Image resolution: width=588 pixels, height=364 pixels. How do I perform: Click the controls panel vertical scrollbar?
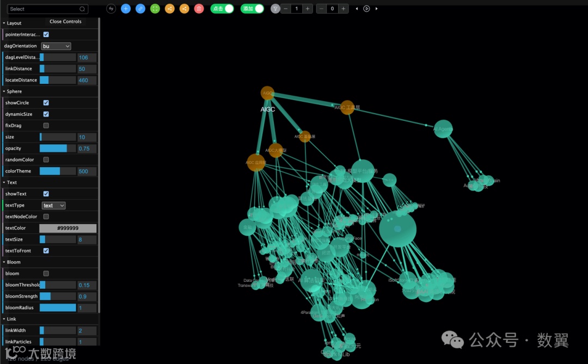pyautogui.click(x=99, y=165)
